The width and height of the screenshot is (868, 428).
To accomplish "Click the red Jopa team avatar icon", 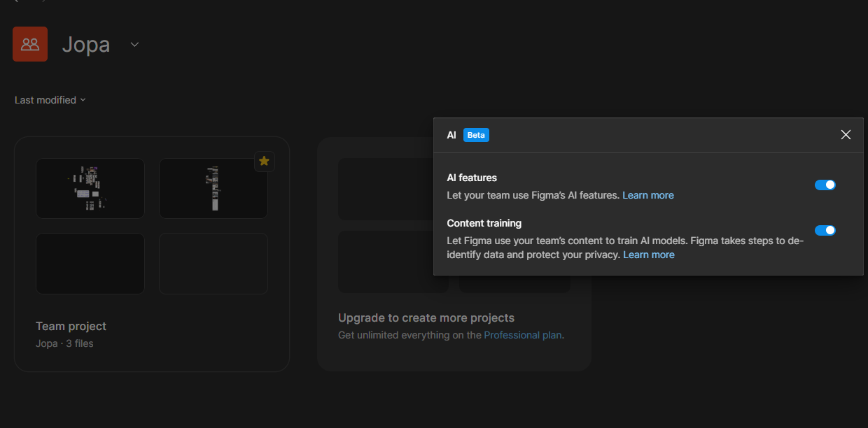I will tap(30, 44).
